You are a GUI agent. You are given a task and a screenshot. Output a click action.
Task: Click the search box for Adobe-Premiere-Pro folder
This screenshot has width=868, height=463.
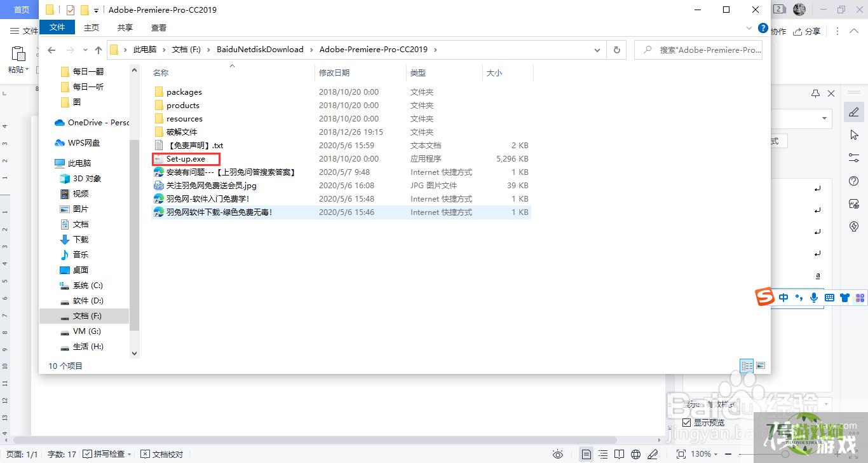click(x=698, y=50)
